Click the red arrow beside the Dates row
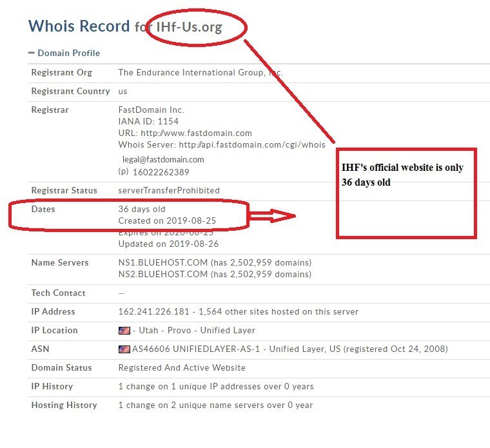The height and width of the screenshot is (448, 490). [271, 217]
